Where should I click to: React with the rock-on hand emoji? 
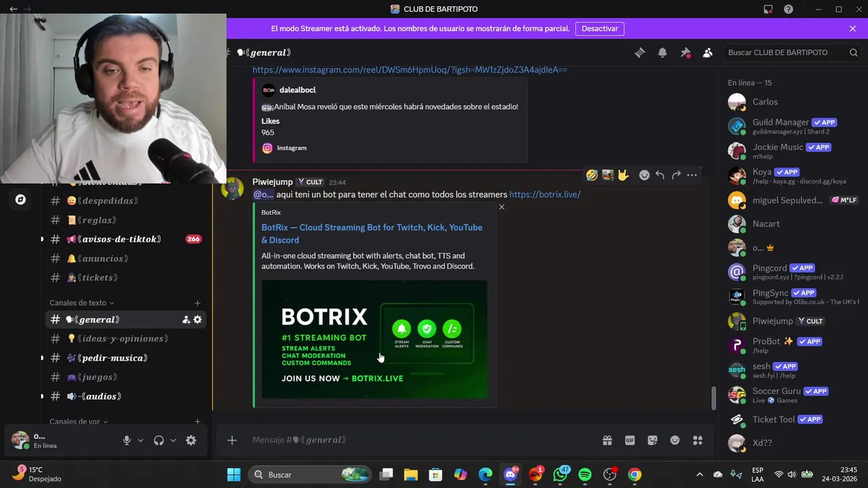623,175
